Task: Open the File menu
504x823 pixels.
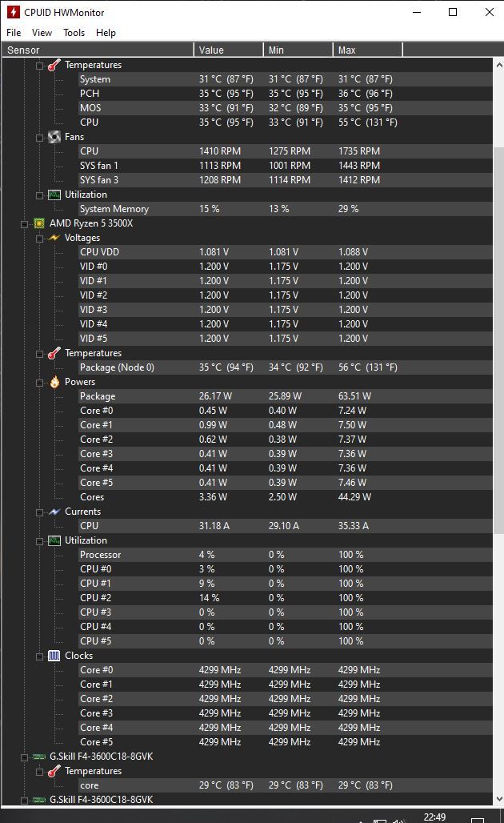Action: tap(14, 33)
